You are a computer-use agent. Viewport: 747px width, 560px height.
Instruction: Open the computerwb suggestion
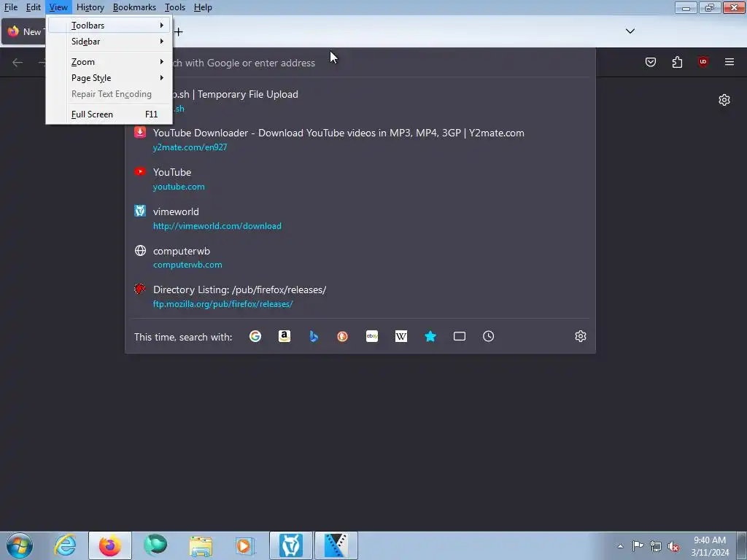click(360, 257)
